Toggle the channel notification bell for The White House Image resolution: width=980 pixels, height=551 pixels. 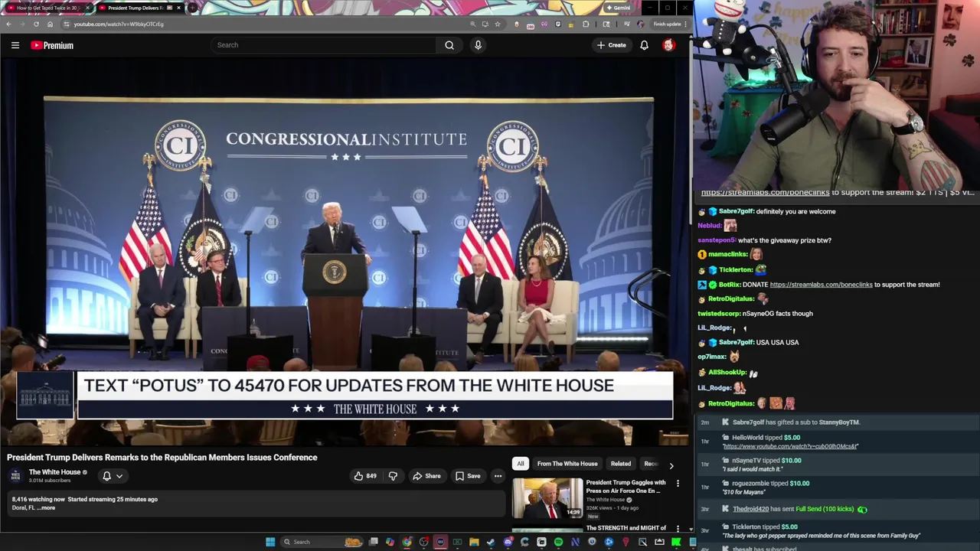click(106, 476)
